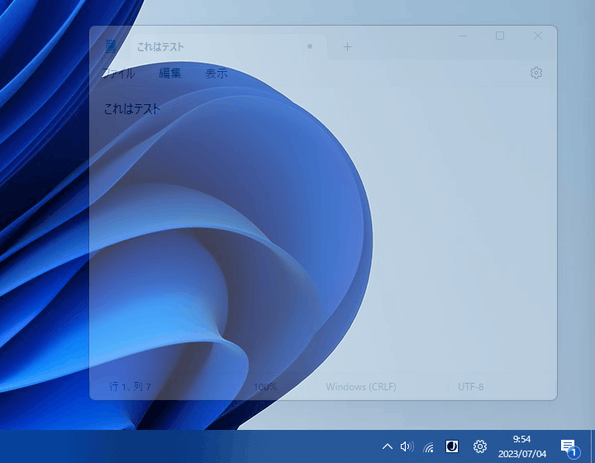Open the clock showing 9:54
The image size is (595, 463).
[x=522, y=446]
